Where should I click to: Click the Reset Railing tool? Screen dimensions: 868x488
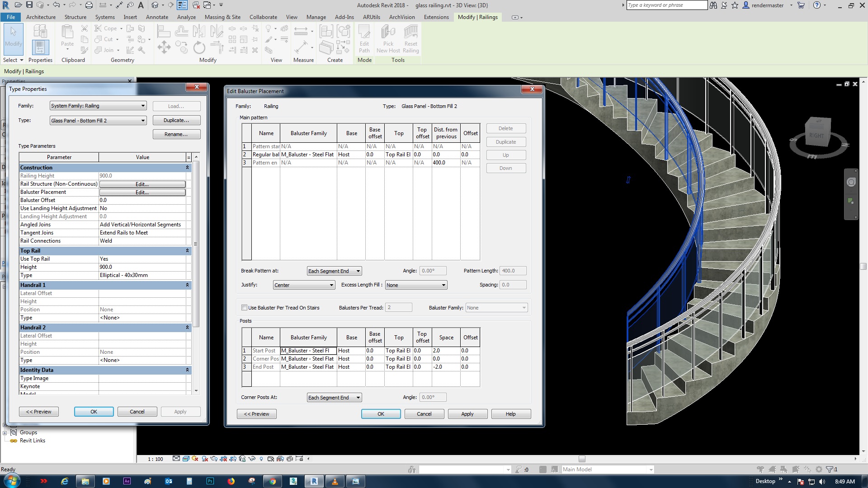pos(410,38)
